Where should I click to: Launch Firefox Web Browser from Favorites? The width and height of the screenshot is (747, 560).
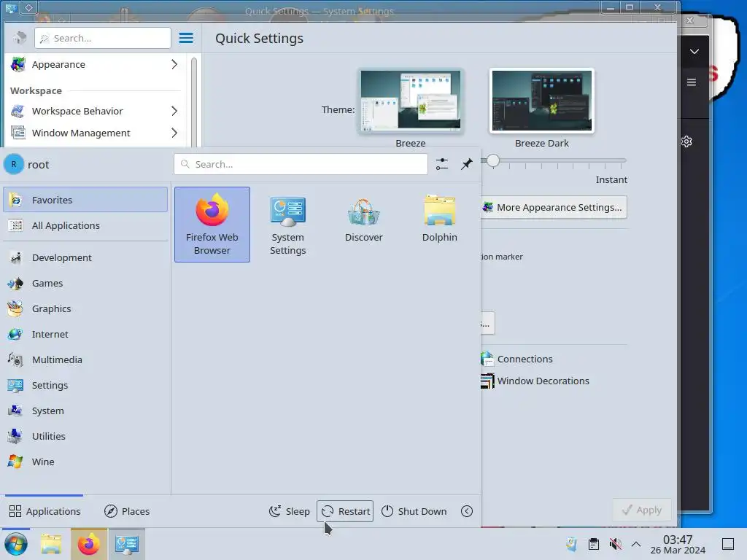point(212,225)
